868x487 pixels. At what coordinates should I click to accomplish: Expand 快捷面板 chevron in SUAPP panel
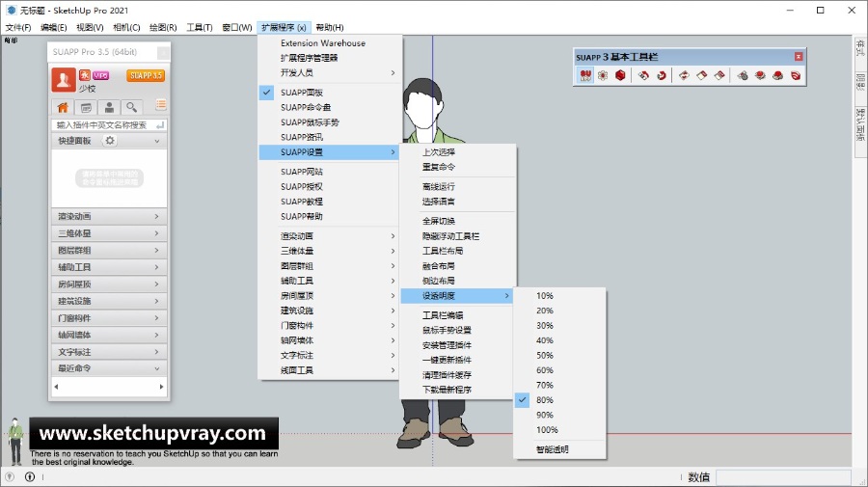pos(156,141)
